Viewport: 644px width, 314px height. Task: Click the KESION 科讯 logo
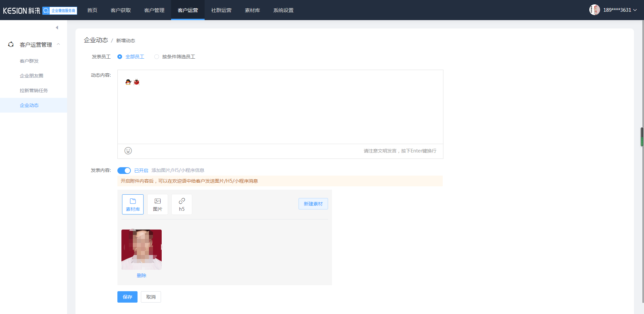21,11
